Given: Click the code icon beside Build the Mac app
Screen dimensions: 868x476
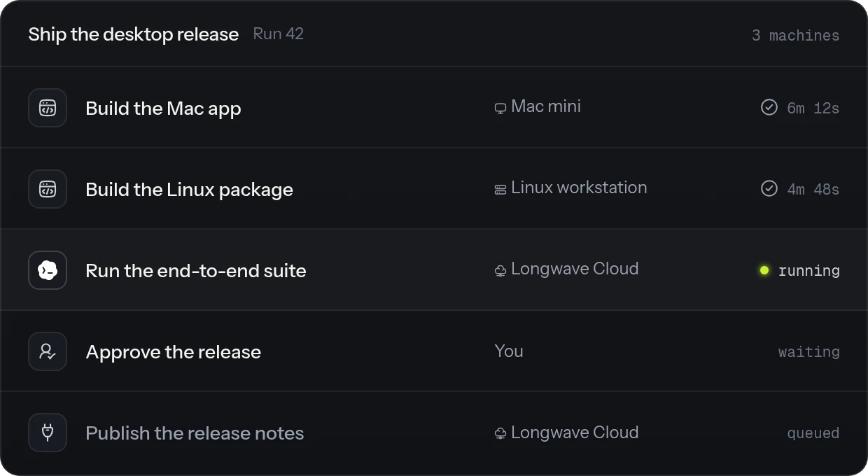Looking at the screenshot, I should pos(48,108).
